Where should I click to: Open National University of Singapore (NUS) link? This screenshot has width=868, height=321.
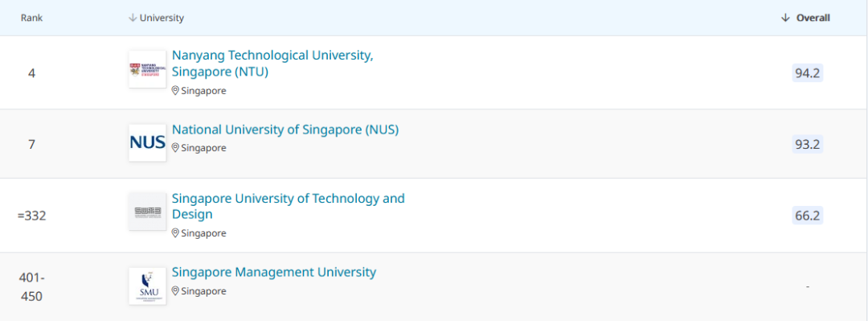[285, 130]
